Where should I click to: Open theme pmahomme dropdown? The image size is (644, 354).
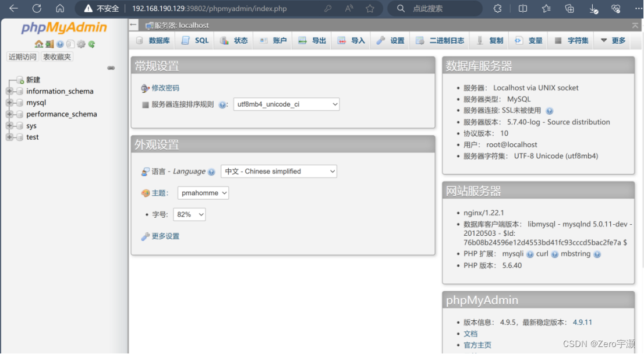click(203, 193)
